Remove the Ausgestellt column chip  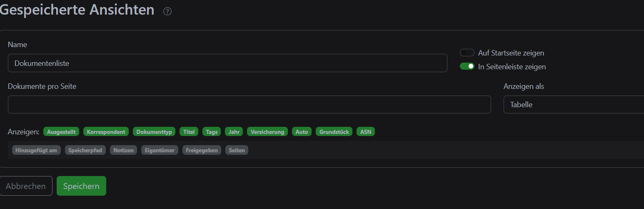(61, 132)
